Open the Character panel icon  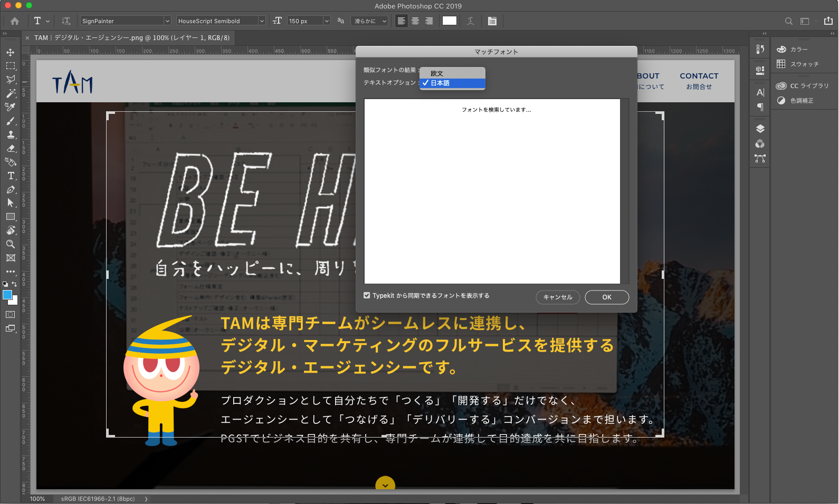(x=760, y=92)
